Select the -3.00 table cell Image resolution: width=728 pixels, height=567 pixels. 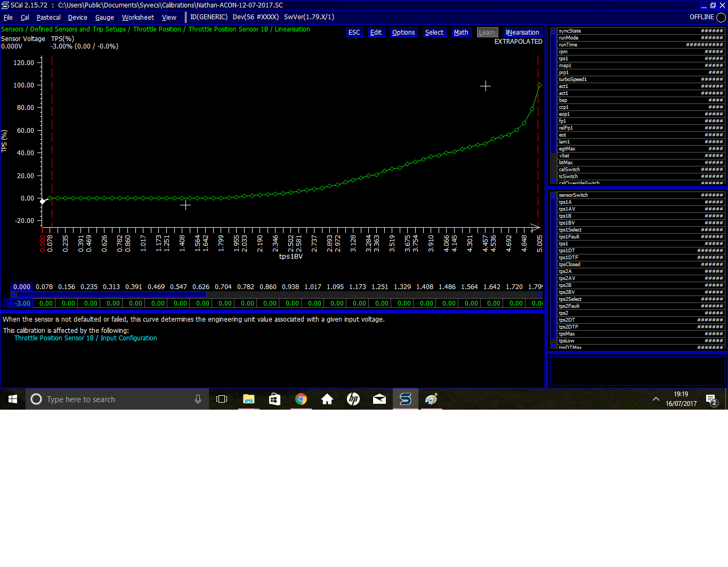tap(22, 304)
